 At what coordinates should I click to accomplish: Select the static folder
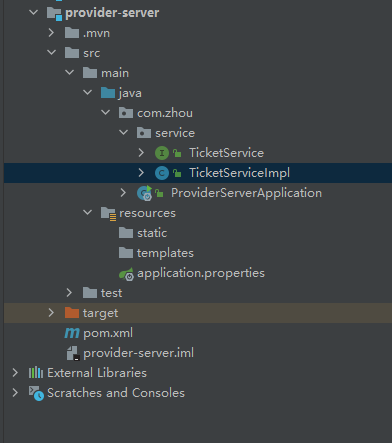pos(143,233)
